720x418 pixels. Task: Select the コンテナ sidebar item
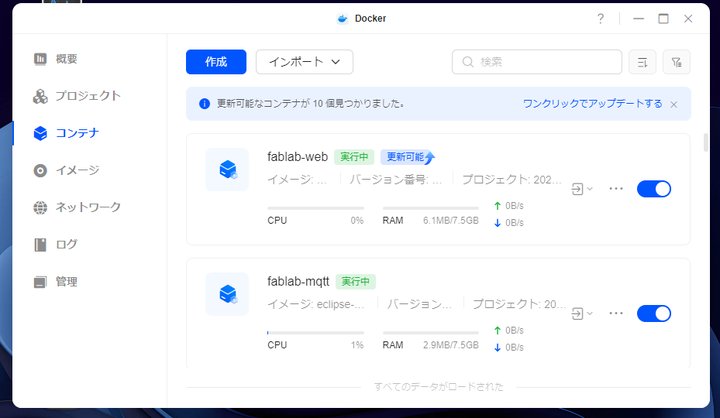click(x=66, y=133)
